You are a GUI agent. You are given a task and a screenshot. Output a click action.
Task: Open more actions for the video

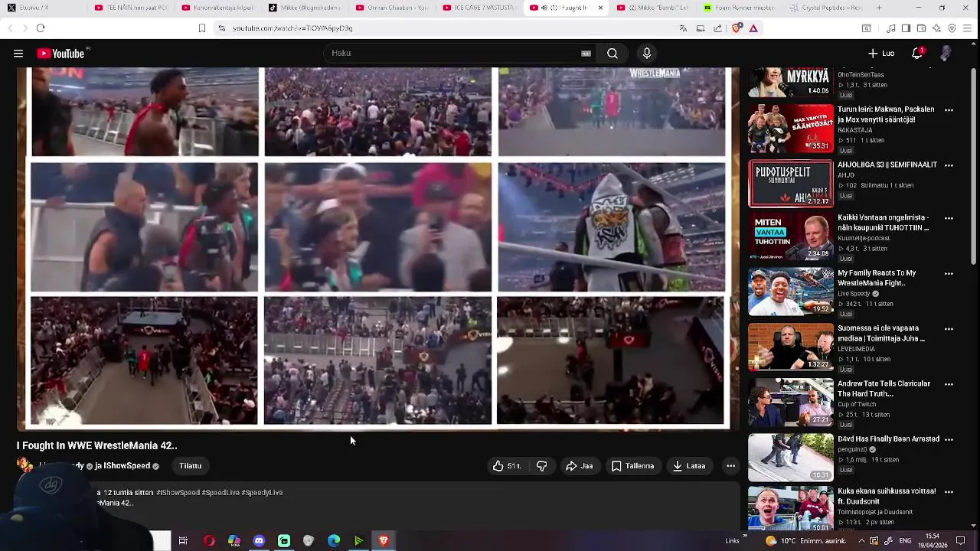[x=730, y=466]
